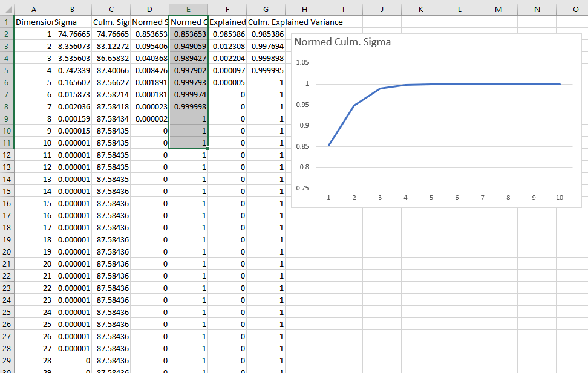Click the 1.05 label on chart vertical axis

pyautogui.click(x=302, y=63)
